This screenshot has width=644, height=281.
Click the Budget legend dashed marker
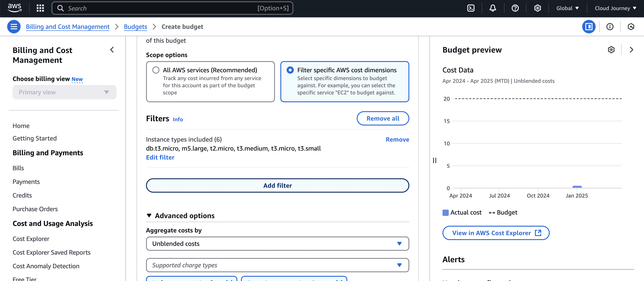click(492, 213)
